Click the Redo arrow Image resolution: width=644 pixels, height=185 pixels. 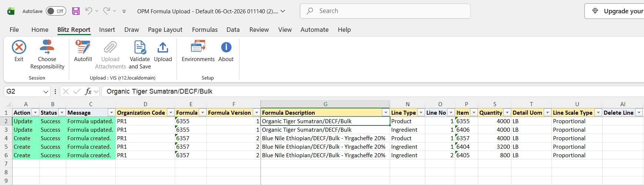tap(106, 11)
